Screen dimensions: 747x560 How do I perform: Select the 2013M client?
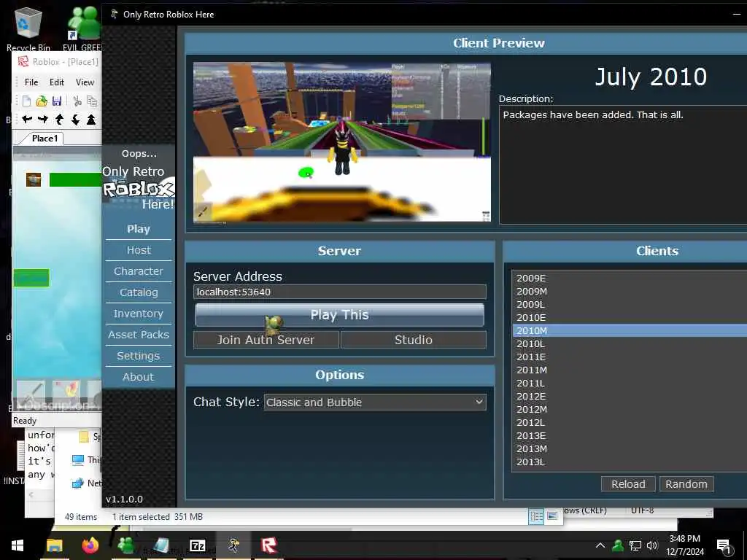(x=630, y=448)
